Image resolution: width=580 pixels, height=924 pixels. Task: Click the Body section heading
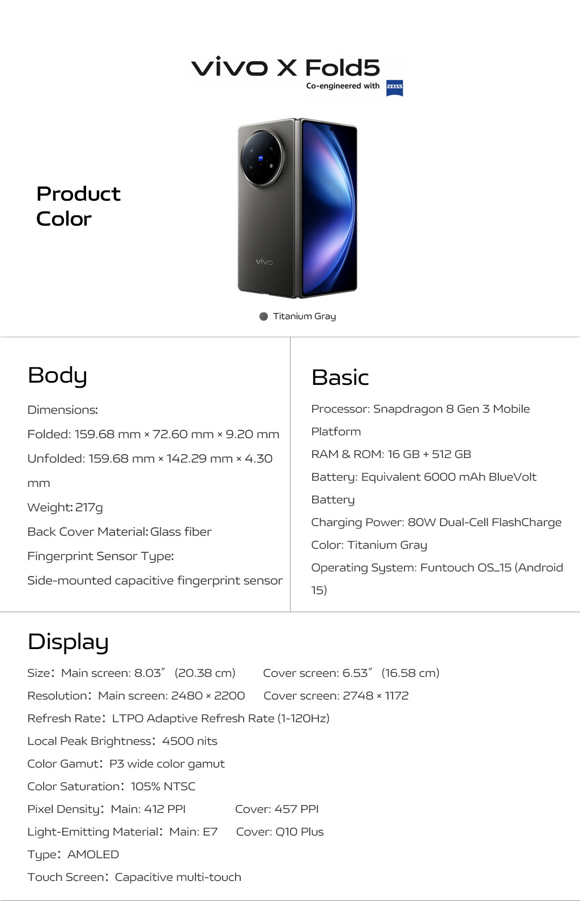click(57, 376)
